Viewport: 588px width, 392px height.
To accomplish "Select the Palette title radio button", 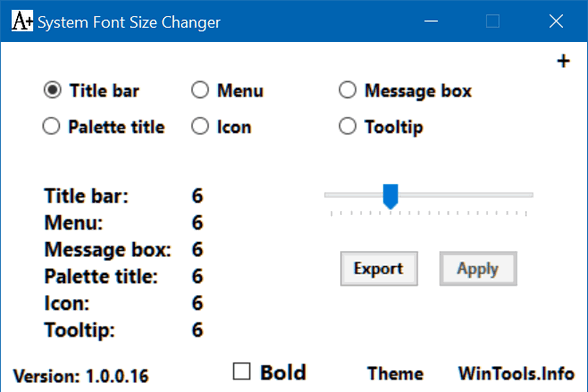I will 51,126.
